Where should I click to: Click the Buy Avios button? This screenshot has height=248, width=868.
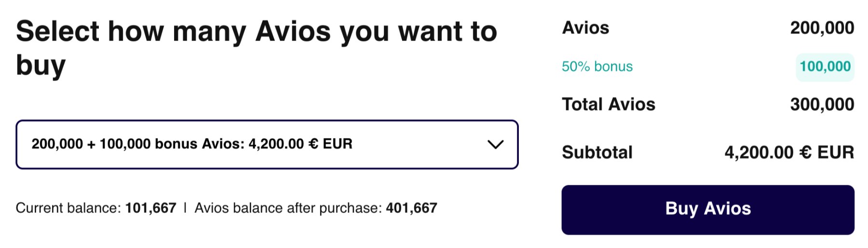pos(707,209)
